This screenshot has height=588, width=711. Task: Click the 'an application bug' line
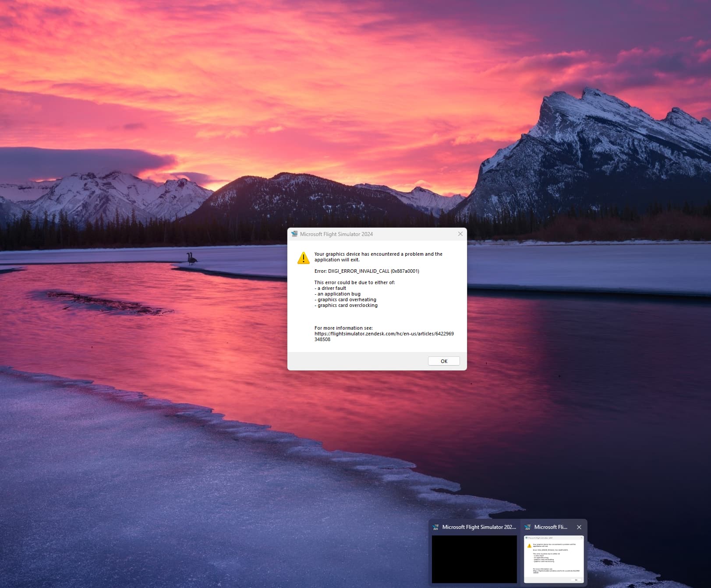[337, 294]
